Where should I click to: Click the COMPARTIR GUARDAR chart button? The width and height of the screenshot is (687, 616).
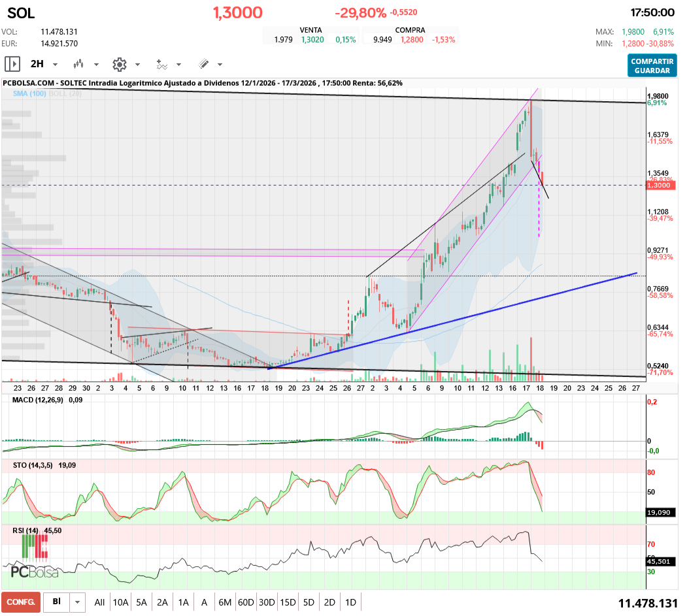click(x=652, y=64)
